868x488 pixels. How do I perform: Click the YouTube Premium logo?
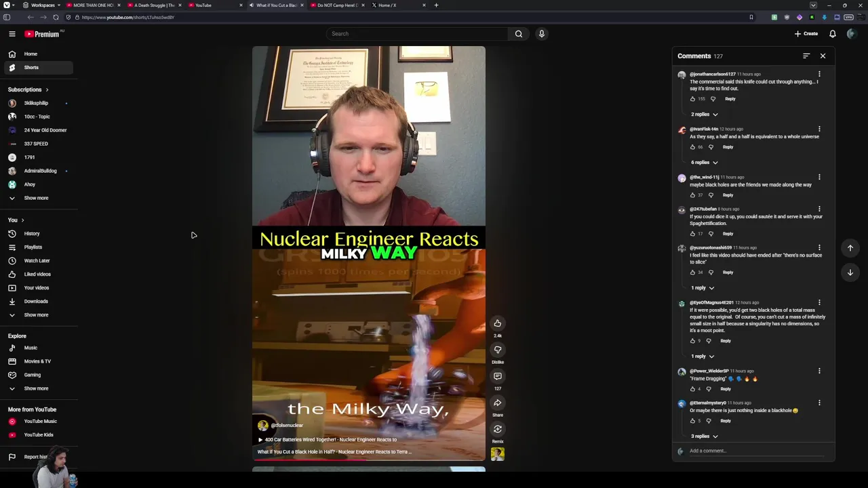(43, 34)
